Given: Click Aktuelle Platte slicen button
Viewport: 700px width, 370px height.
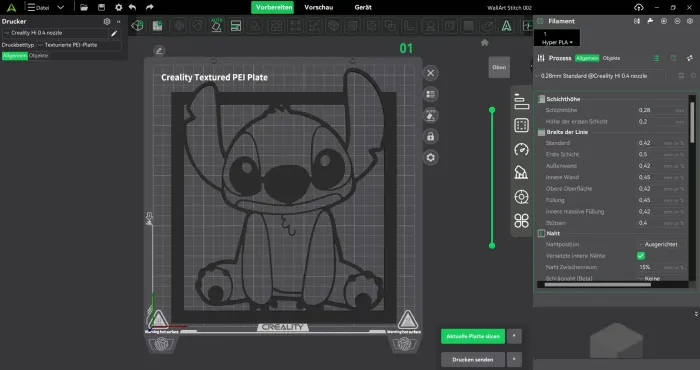Looking at the screenshot, I should pos(473,337).
